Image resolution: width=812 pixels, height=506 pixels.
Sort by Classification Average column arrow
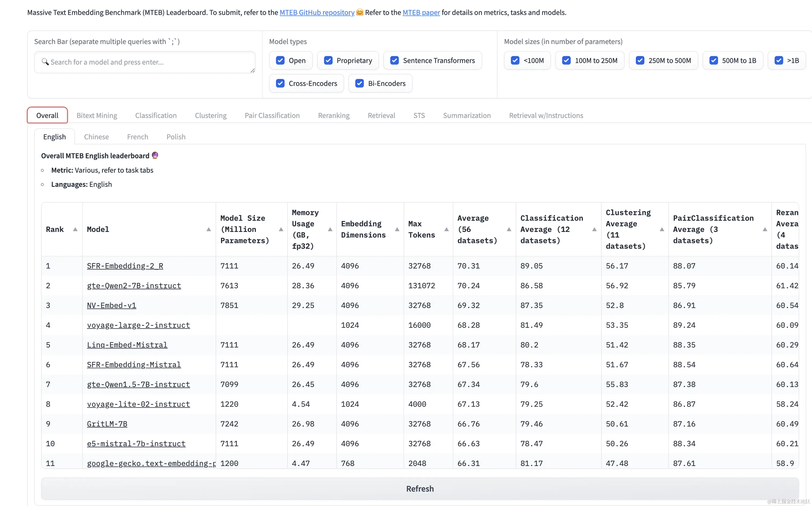[x=594, y=229]
